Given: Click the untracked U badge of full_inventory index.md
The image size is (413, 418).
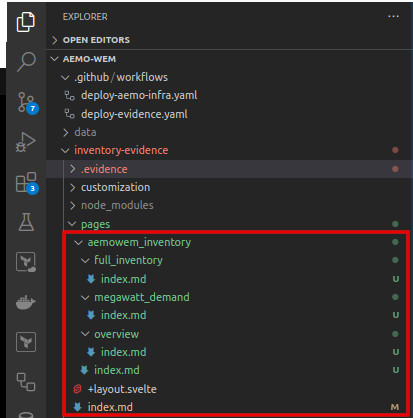Looking at the screenshot, I should pos(396,279).
